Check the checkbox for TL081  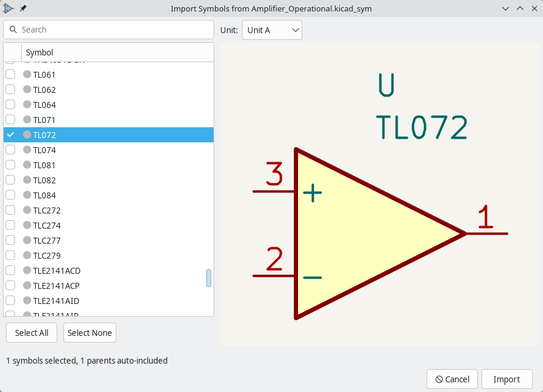click(x=10, y=165)
